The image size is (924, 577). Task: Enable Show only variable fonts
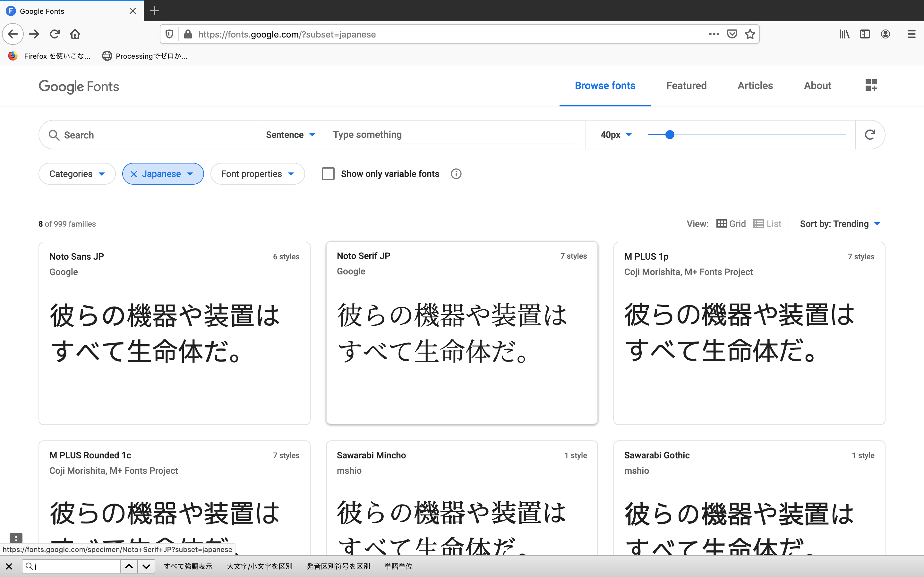(328, 174)
